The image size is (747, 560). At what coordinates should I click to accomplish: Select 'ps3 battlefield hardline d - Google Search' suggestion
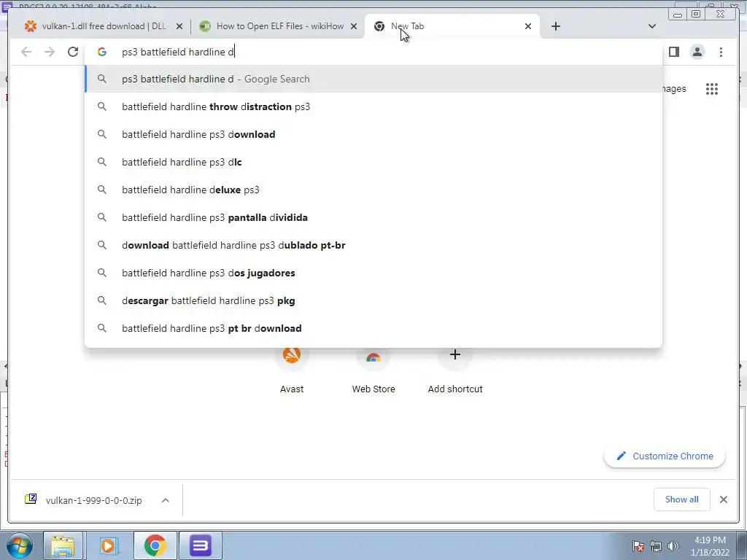point(373,79)
